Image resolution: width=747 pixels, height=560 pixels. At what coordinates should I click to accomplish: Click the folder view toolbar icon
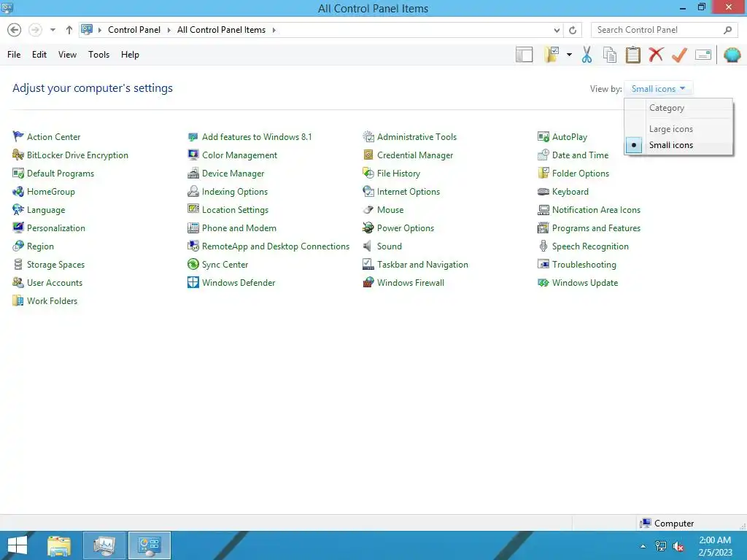(551, 55)
